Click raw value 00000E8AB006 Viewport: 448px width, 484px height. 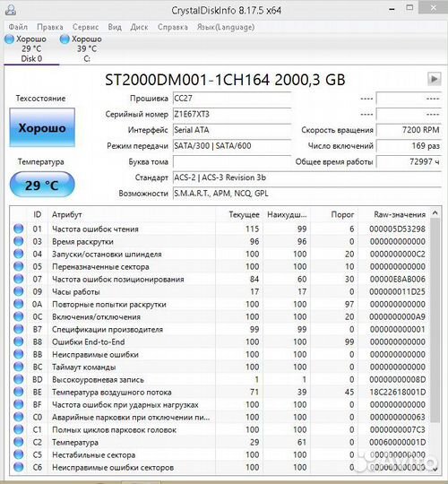pos(398,279)
